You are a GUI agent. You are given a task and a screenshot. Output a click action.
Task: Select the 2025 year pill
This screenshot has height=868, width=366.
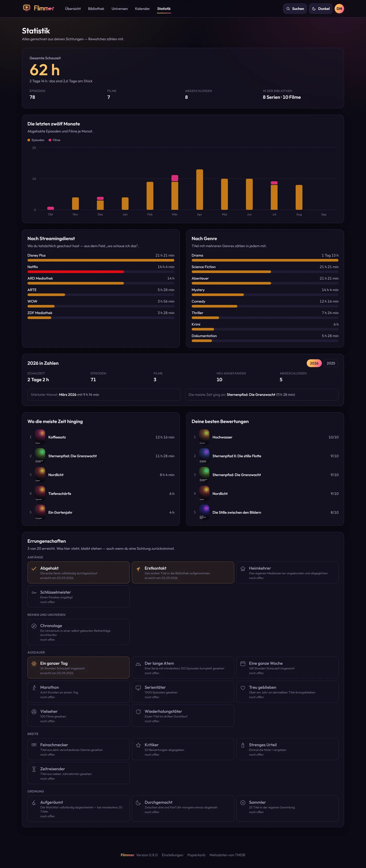(x=331, y=363)
